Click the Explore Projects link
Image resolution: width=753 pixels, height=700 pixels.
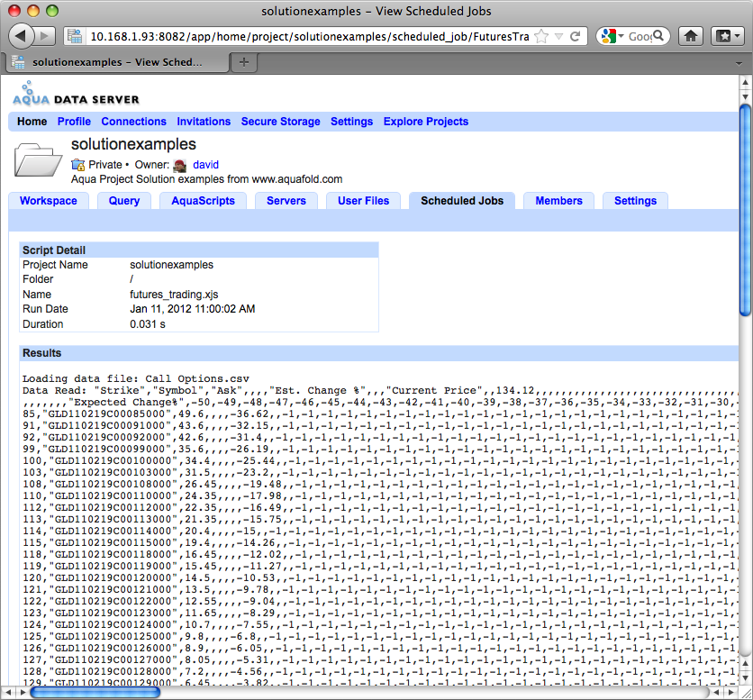tap(425, 122)
